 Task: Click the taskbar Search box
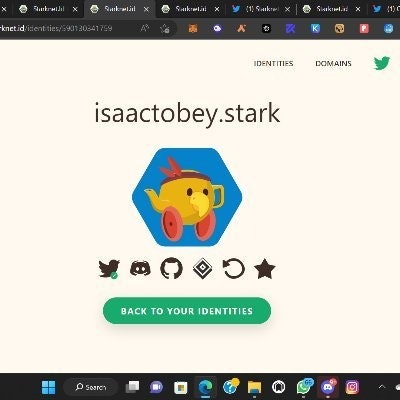pos(91,387)
